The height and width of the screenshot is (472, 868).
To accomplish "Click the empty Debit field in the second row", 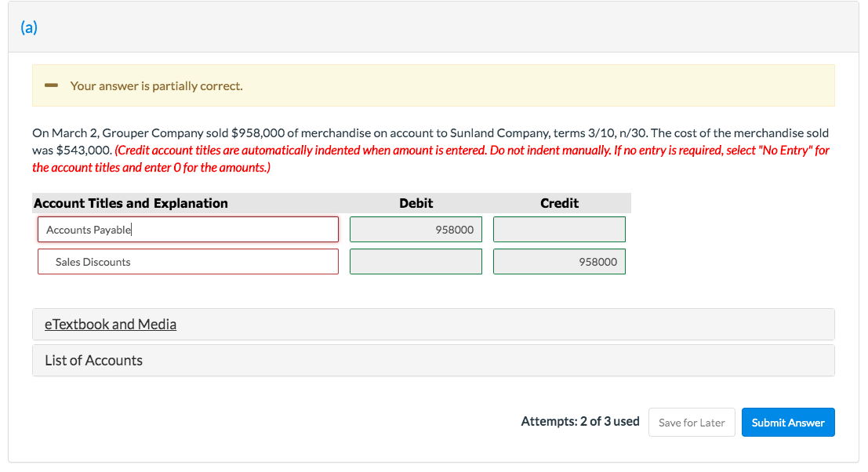I will tap(416, 261).
